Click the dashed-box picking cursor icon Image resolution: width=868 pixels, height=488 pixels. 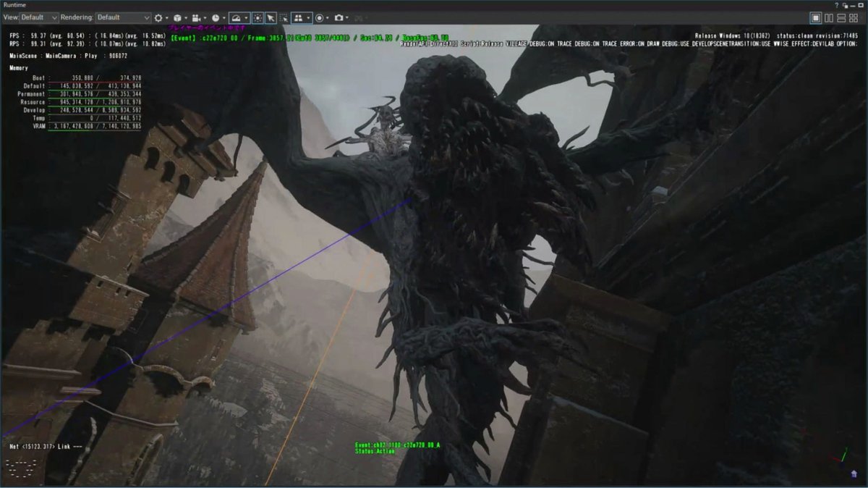[x=284, y=17]
